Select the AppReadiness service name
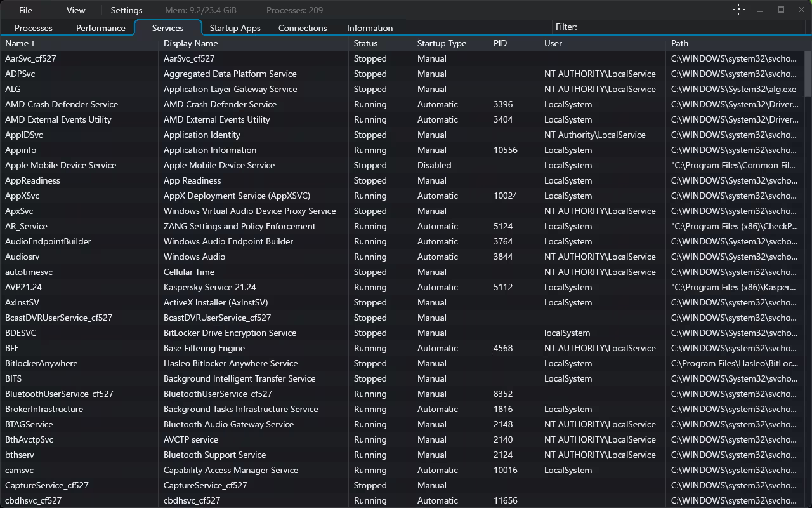 (x=32, y=180)
